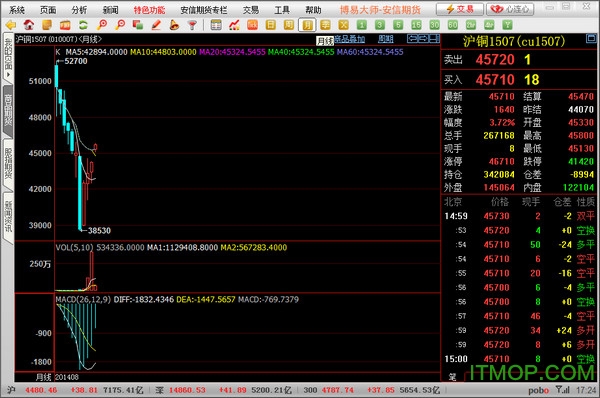Click the 15:00 trade row
The height and width of the screenshot is (398, 600).
pyautogui.click(x=519, y=359)
